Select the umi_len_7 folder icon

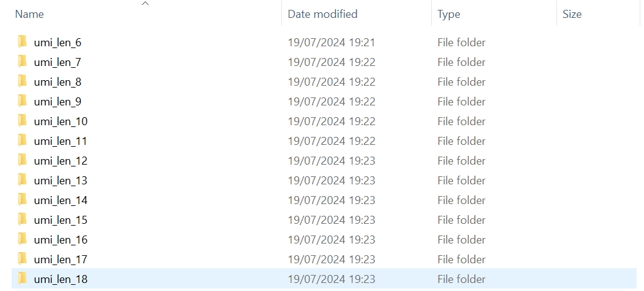[23, 62]
